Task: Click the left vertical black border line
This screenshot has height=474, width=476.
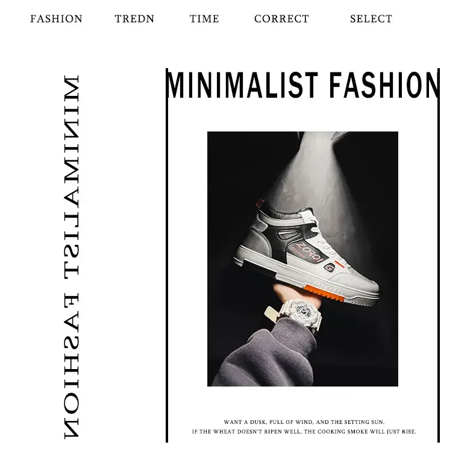Action: tap(167, 255)
